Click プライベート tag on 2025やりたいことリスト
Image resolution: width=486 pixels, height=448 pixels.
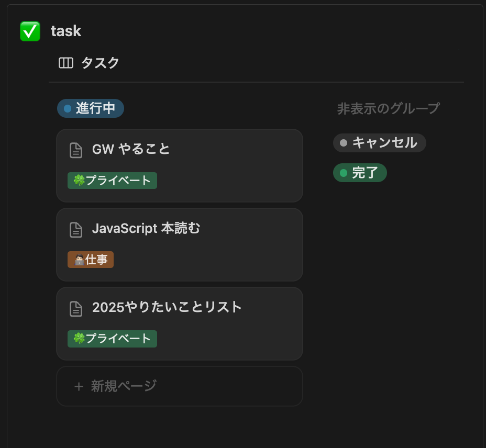coord(112,339)
